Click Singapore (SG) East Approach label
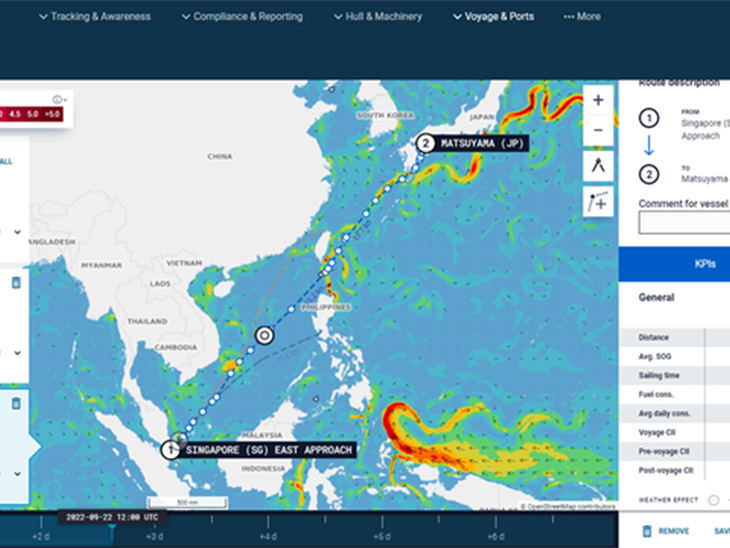The height and width of the screenshot is (548, 730). click(x=269, y=450)
